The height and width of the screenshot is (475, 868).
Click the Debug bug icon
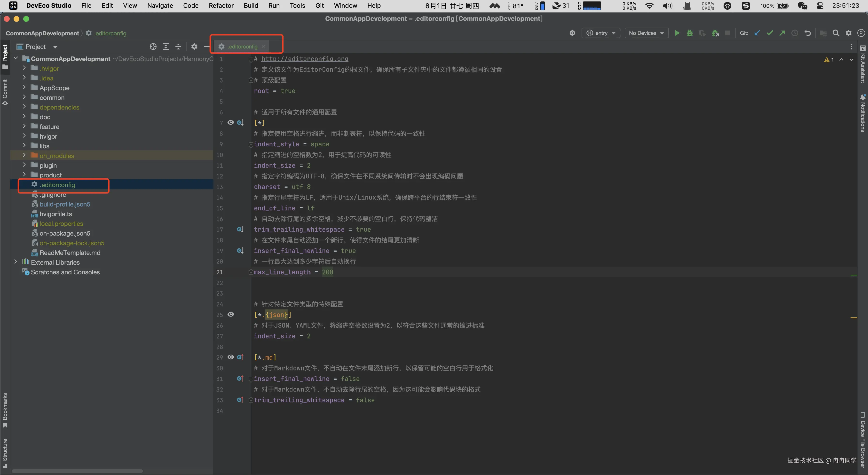[x=689, y=33]
